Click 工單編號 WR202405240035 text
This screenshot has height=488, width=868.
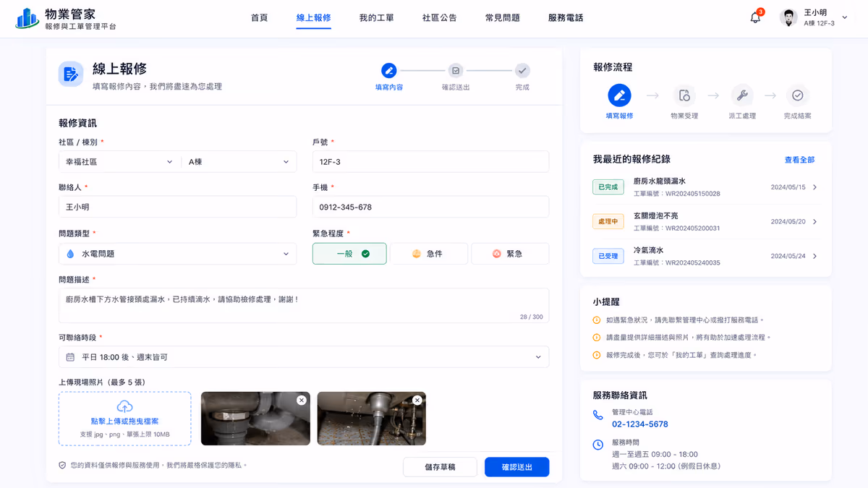[677, 263]
